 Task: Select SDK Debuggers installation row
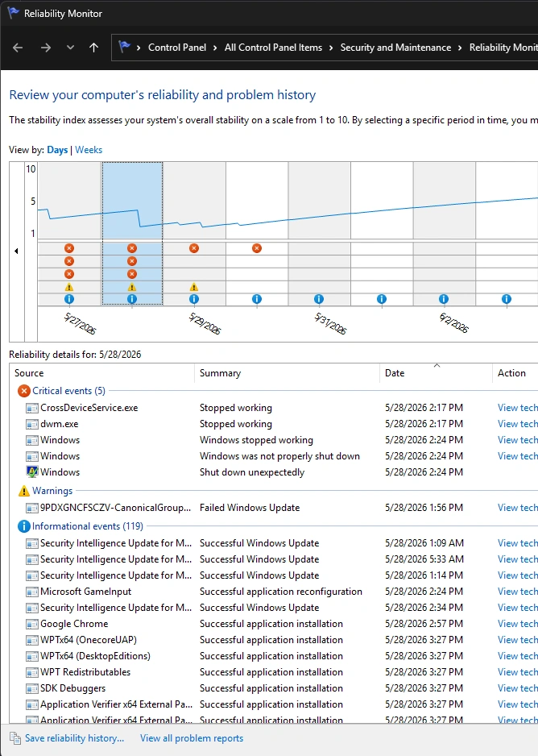pos(274,688)
